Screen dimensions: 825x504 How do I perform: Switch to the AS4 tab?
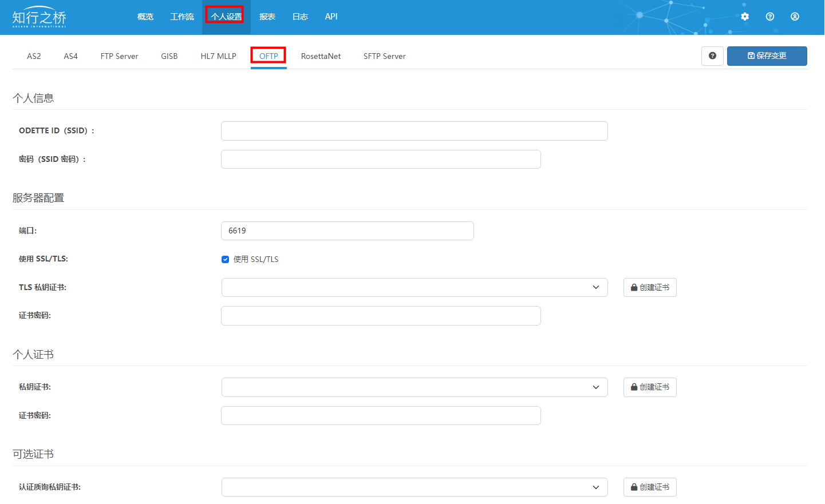[71, 56]
